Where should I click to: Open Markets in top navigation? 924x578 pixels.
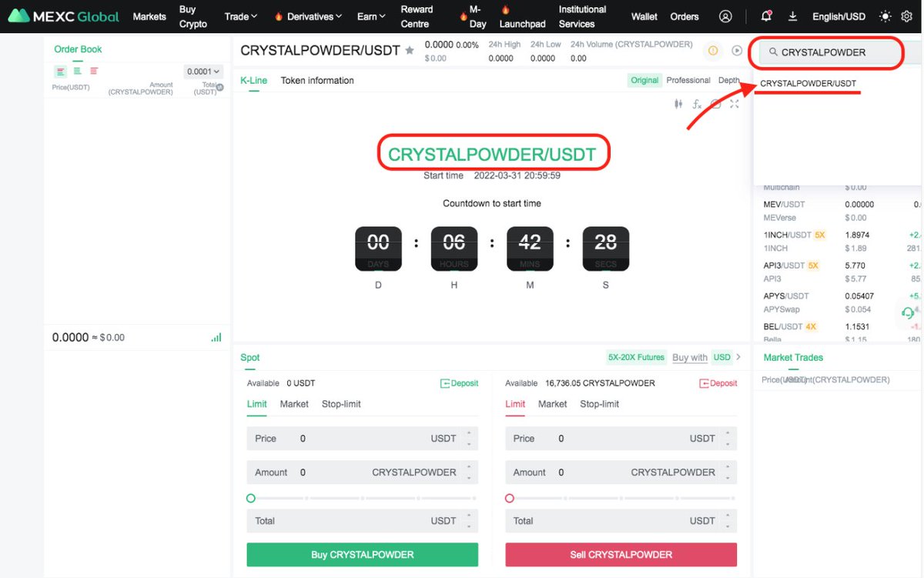149,16
